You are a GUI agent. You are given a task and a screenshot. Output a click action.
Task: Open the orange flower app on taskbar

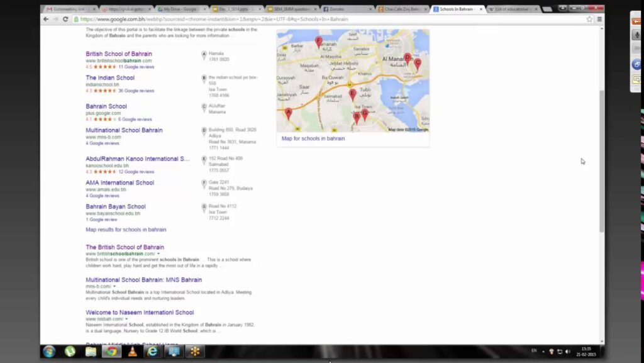(x=195, y=352)
